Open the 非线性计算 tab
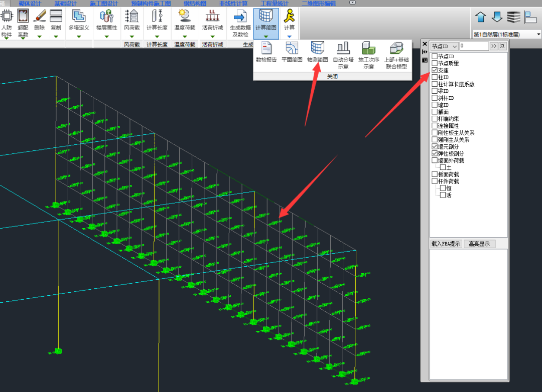Screen dimensions: 542x392 point(233,4)
